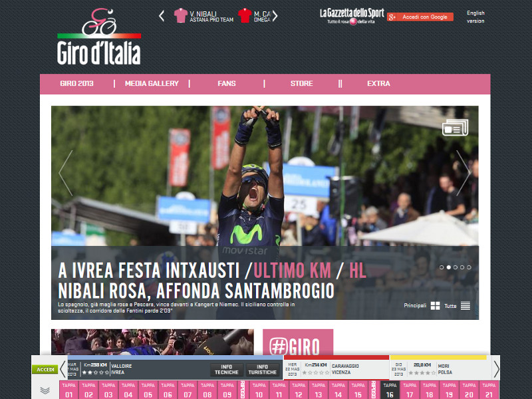Viewport: 532px width, 399px height.
Task: Select the first slideshow dot
Action: [442, 267]
